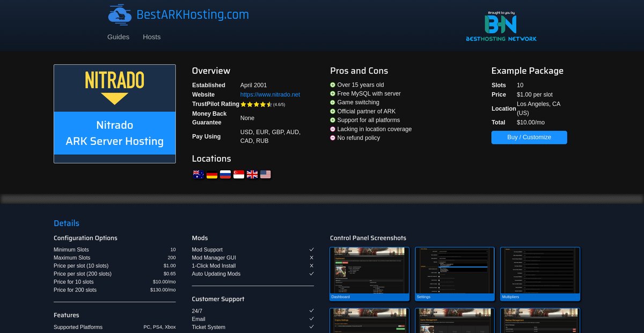Click the Details section heading
The width and height of the screenshot is (644, 333).
click(x=67, y=223)
